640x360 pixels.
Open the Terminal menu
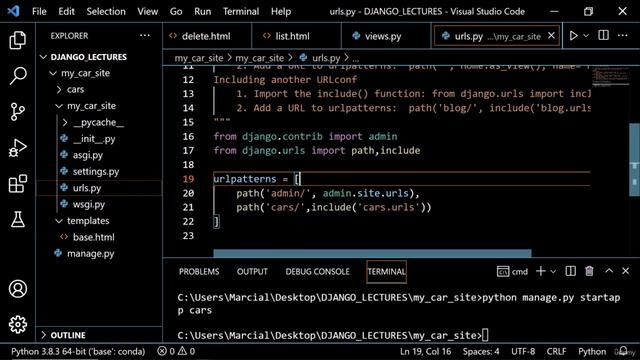coord(241,11)
